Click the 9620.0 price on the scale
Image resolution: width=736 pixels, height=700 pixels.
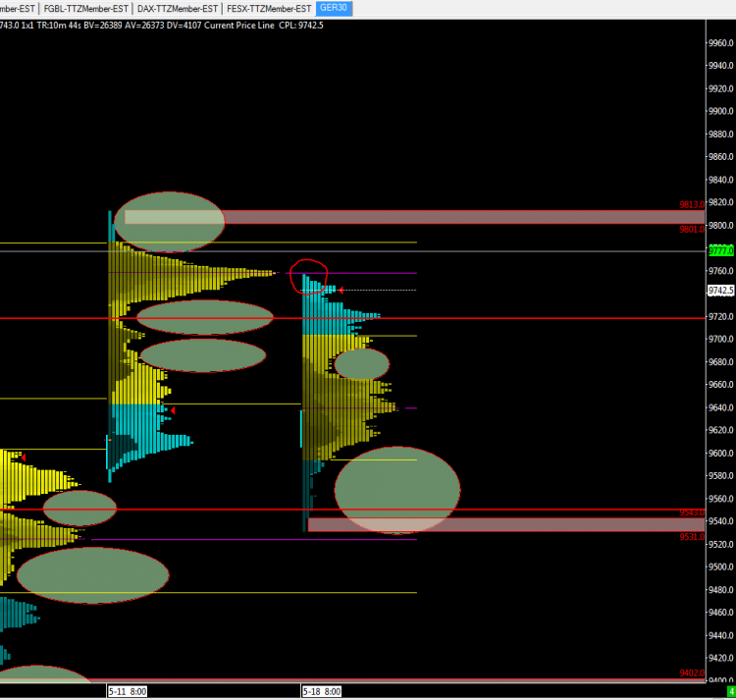click(x=720, y=430)
